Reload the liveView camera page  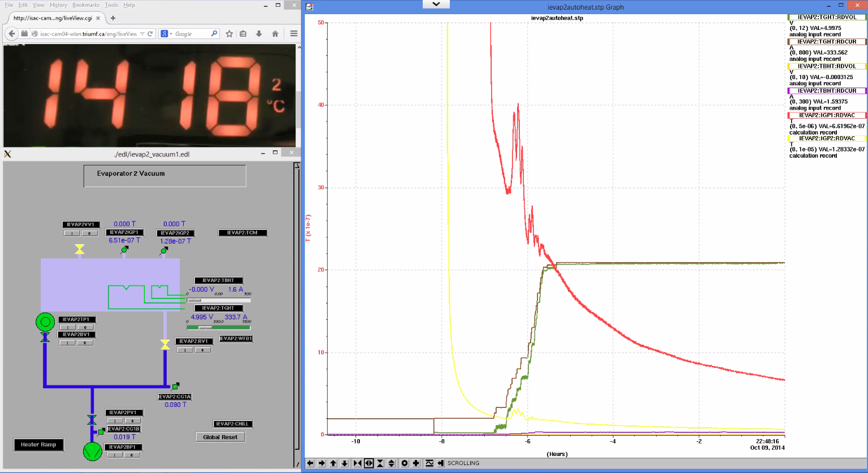150,34
